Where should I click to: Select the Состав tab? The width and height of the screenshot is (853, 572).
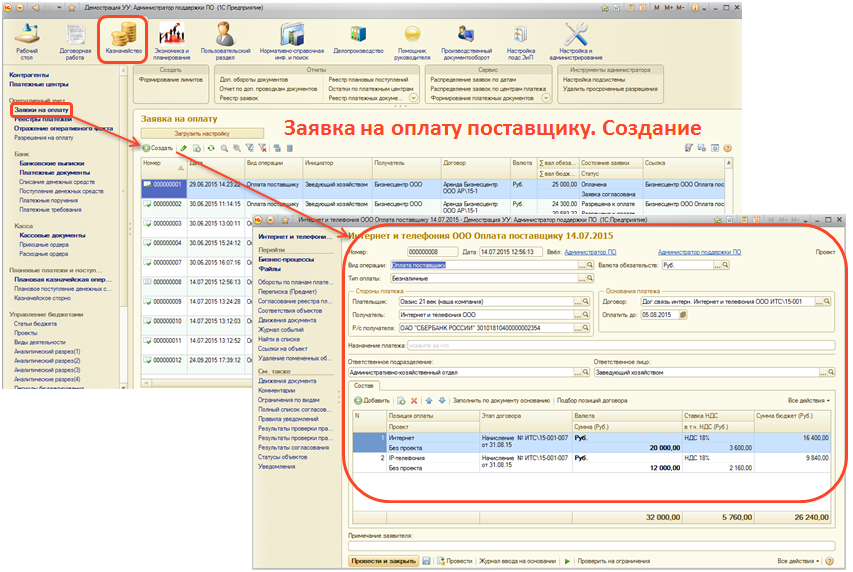click(364, 386)
